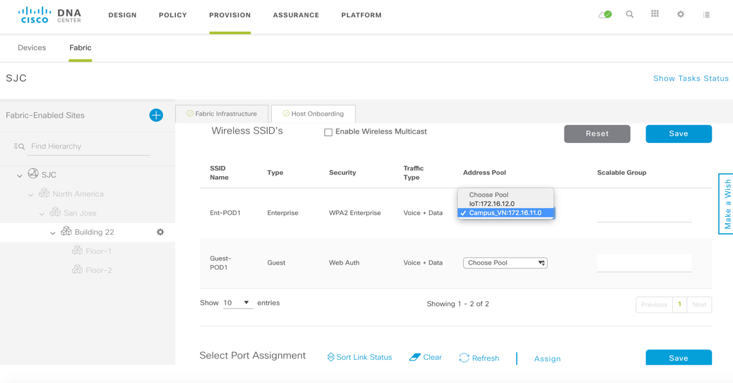The width and height of the screenshot is (733, 383).
Task: Click the North America site icon
Action: tap(44, 193)
